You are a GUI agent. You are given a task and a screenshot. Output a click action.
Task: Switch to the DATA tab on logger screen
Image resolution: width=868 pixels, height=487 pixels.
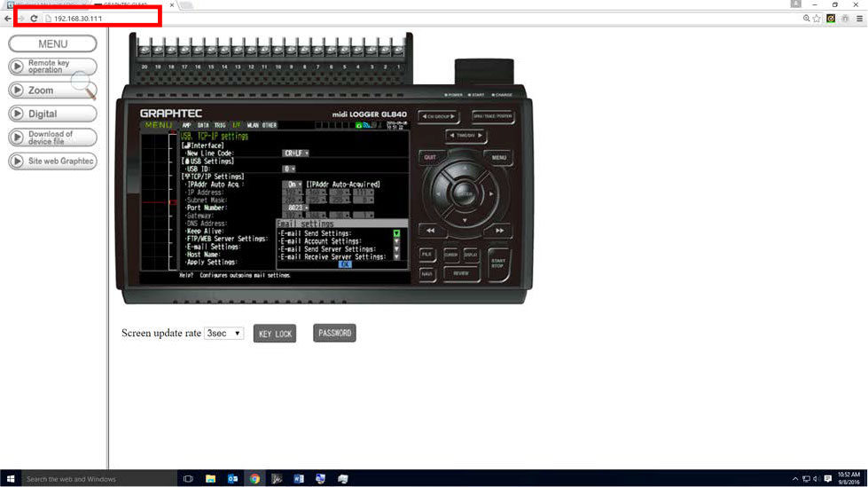tap(203, 125)
